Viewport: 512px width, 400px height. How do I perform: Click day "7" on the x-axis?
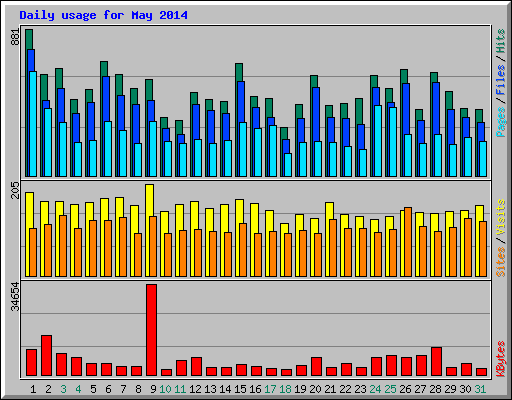(x=123, y=389)
